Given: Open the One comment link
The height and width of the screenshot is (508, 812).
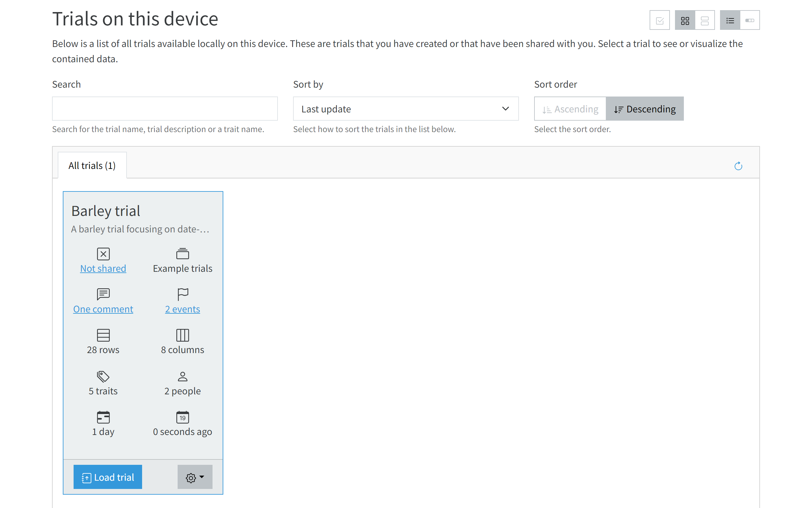Looking at the screenshot, I should [x=103, y=309].
